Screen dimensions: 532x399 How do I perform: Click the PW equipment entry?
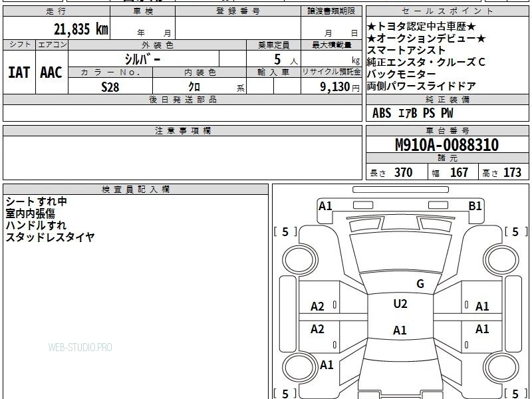click(x=447, y=113)
